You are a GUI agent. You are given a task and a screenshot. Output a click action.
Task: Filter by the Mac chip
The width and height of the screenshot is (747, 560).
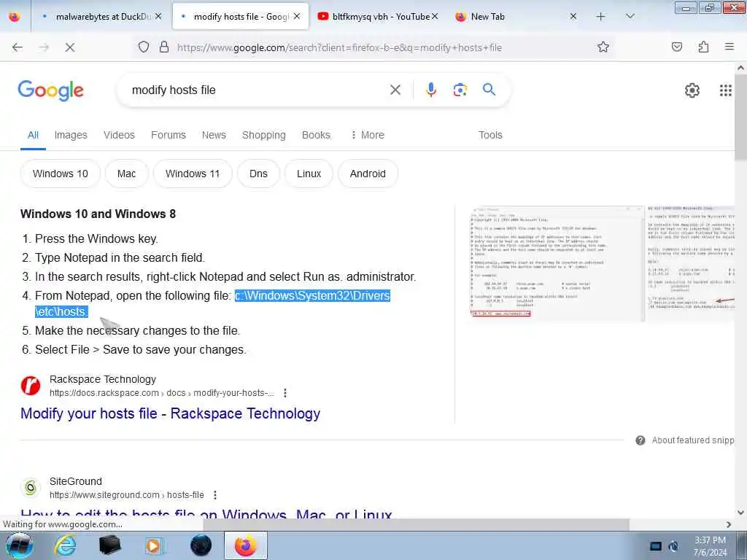[127, 174]
